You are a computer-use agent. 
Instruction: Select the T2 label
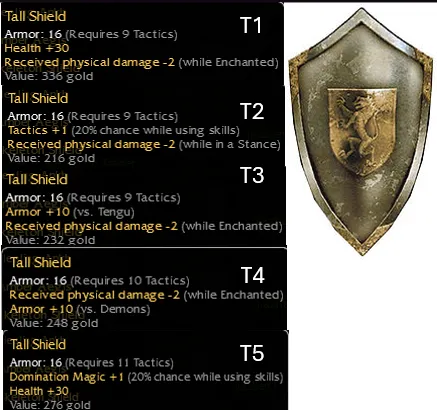point(252,111)
